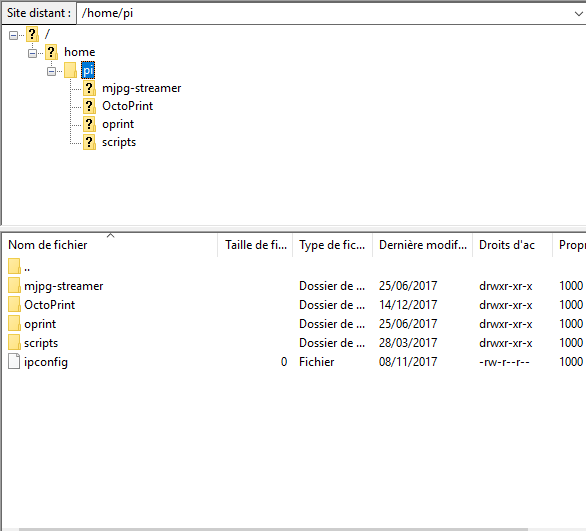586x531 pixels.
Task: Click the 28/03/2017 date of scripts
Action: (408, 343)
